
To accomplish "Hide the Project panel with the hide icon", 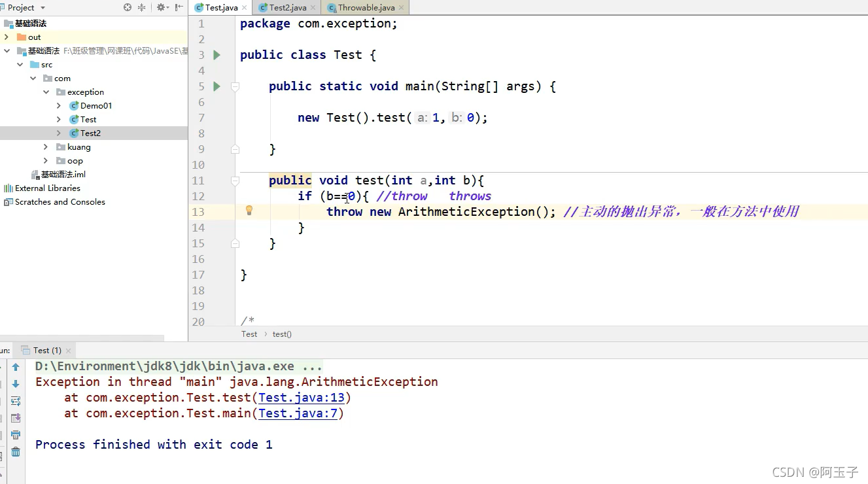I will (179, 8).
